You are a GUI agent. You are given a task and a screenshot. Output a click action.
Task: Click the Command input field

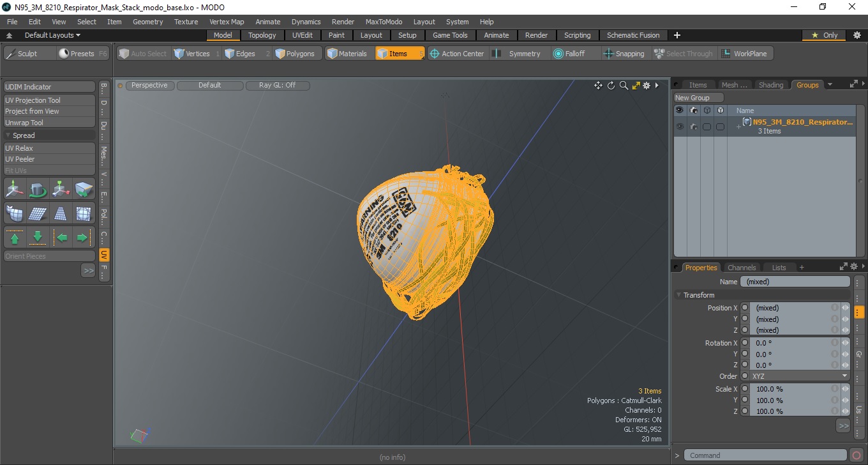[766, 455]
